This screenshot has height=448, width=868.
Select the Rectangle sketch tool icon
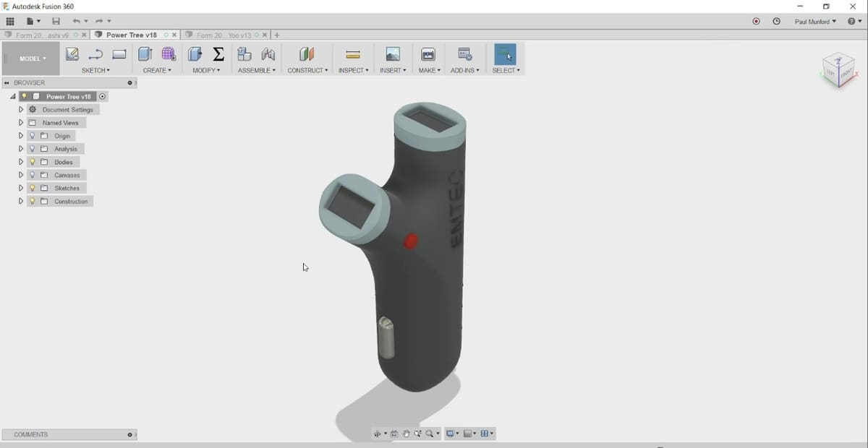[119, 54]
